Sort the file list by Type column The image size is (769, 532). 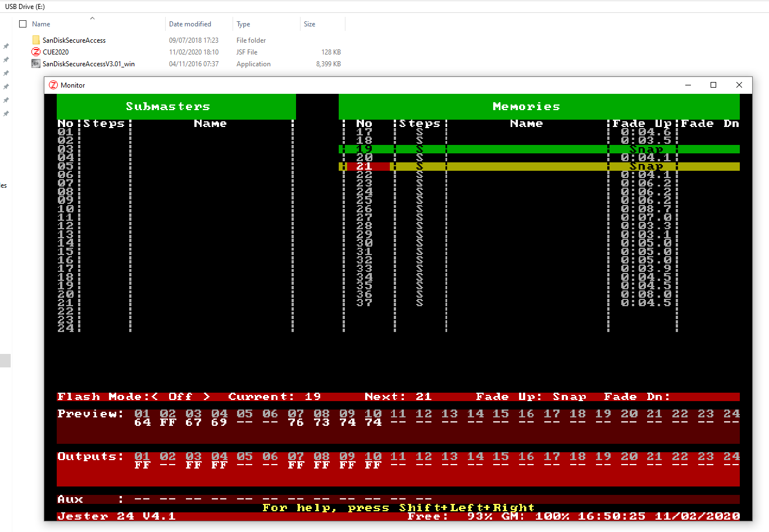coord(243,24)
